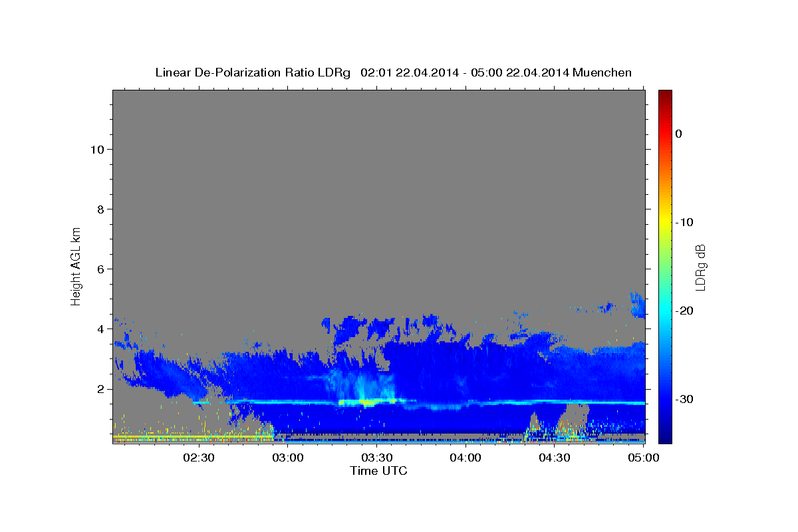Click the colorbar value -20
The image size is (798, 532).
click(685, 311)
